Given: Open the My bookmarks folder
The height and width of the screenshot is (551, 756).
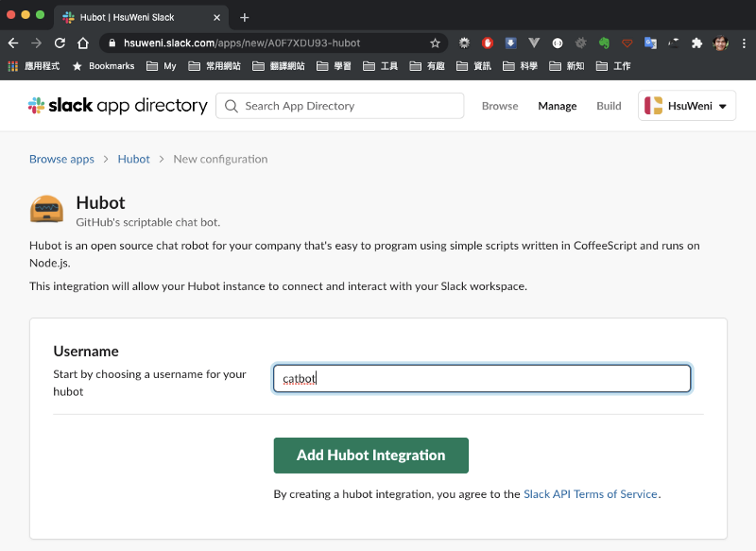Looking at the screenshot, I should pos(161,66).
